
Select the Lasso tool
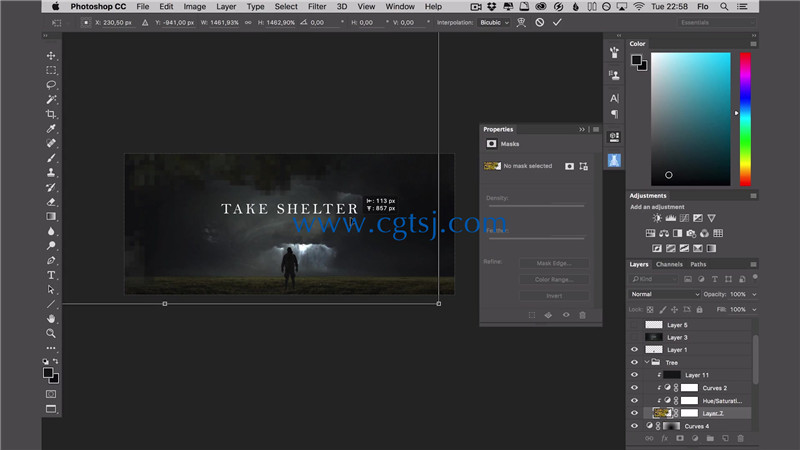(x=51, y=85)
